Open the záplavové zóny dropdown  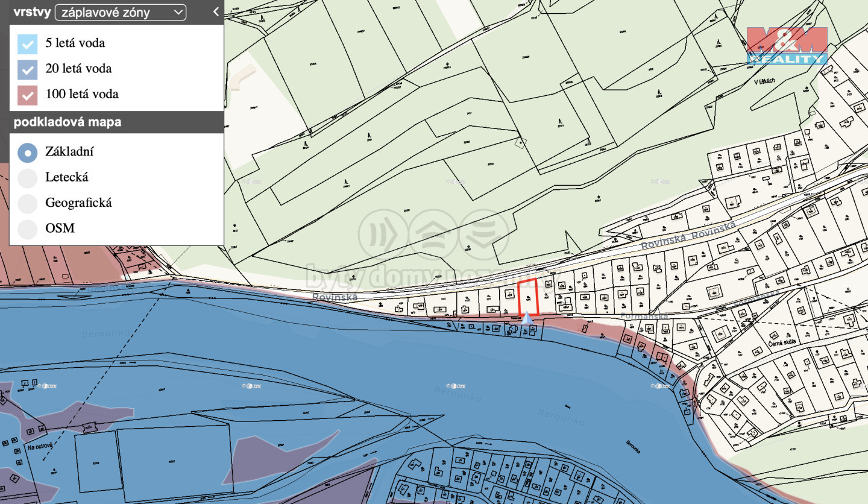(x=120, y=12)
